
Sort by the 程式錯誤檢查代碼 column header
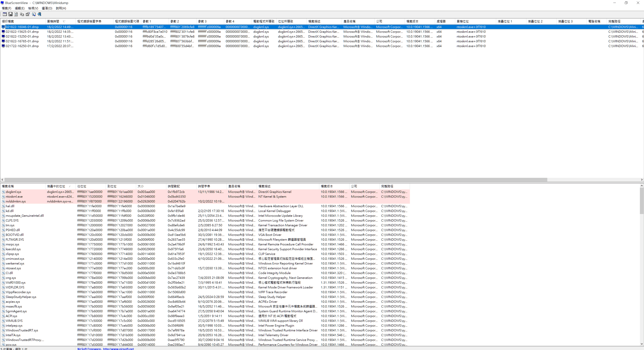(x=127, y=21)
